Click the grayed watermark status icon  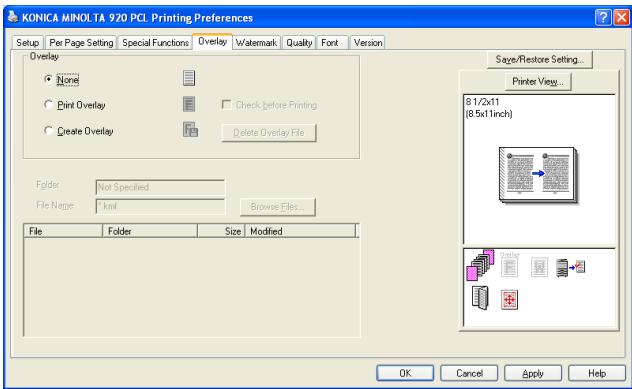click(x=539, y=267)
